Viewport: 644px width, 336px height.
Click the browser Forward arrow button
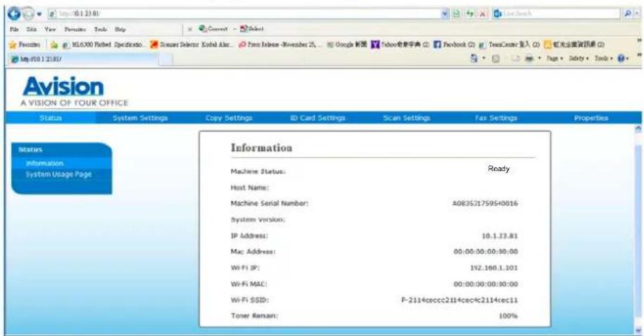(27, 14)
